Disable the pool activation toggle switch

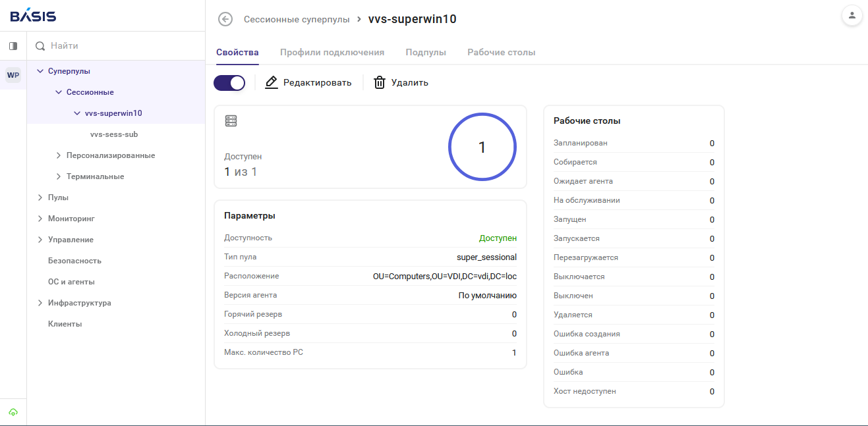[229, 82]
